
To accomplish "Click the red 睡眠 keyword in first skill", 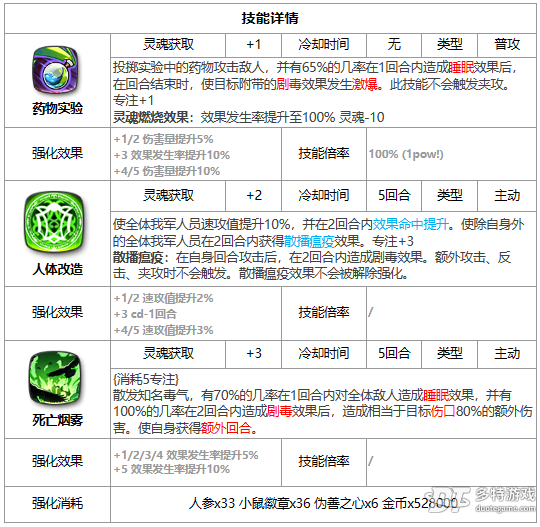I will coord(461,68).
